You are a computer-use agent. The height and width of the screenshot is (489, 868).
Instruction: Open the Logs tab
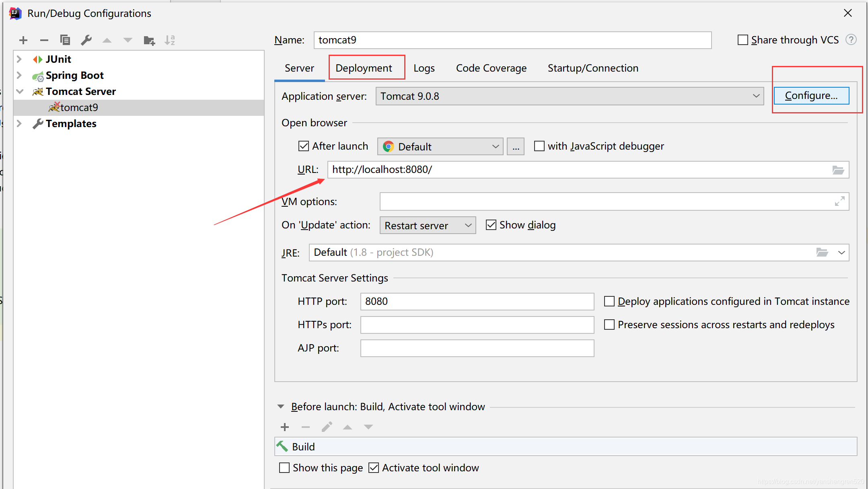[424, 68]
